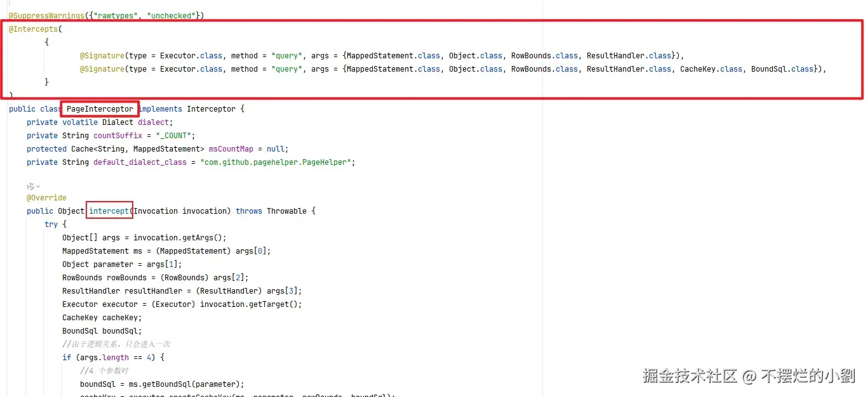868x397 pixels.
Task: Click Interceptor after implements keyword
Action: 211,109
